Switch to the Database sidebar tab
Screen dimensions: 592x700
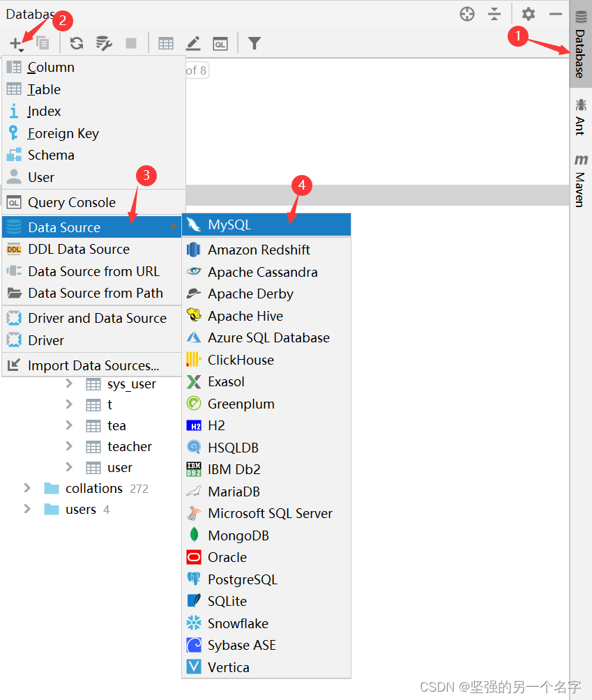pos(580,44)
